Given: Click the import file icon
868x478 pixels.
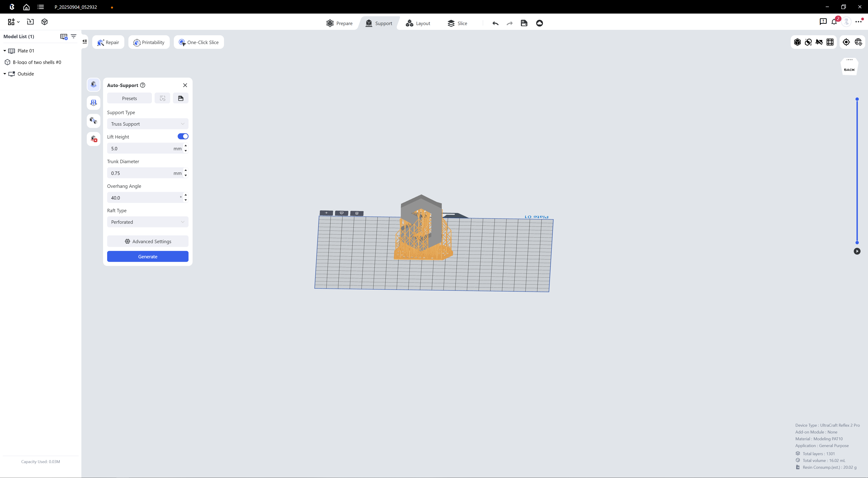Looking at the screenshot, I should point(30,22).
